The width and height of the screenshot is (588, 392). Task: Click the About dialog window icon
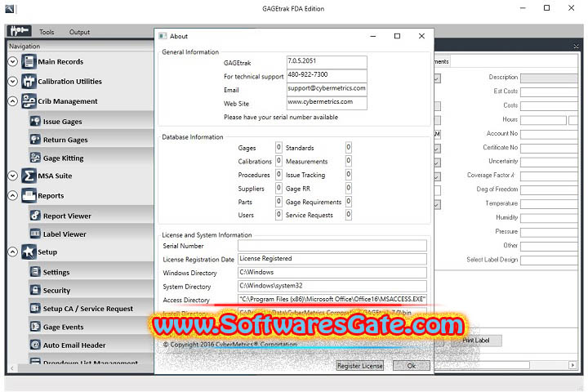(163, 36)
